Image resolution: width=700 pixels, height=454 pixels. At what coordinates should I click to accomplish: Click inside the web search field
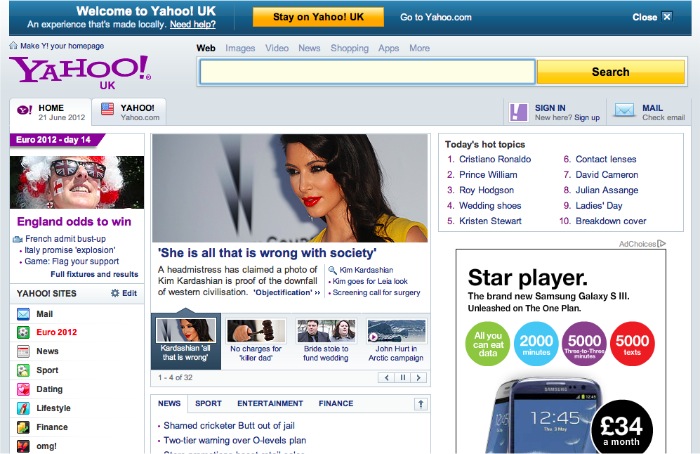(366, 72)
